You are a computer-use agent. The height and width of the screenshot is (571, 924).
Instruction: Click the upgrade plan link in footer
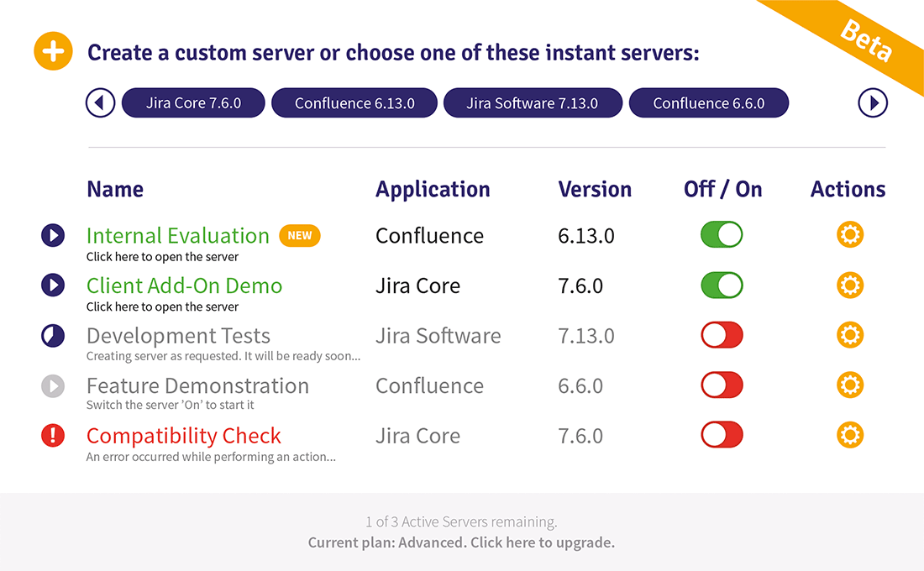(x=542, y=542)
